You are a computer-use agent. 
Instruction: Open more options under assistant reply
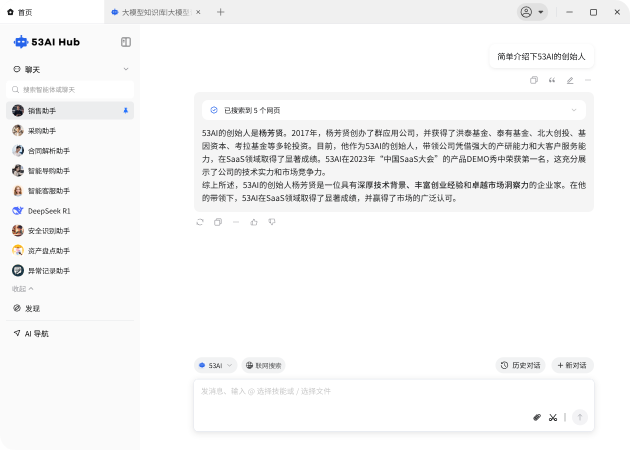point(236,222)
